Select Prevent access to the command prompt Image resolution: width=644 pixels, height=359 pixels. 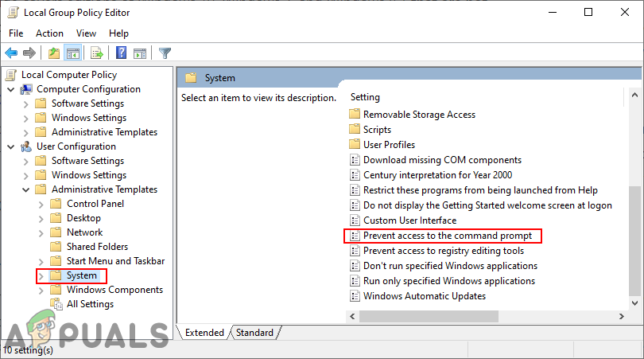click(447, 236)
